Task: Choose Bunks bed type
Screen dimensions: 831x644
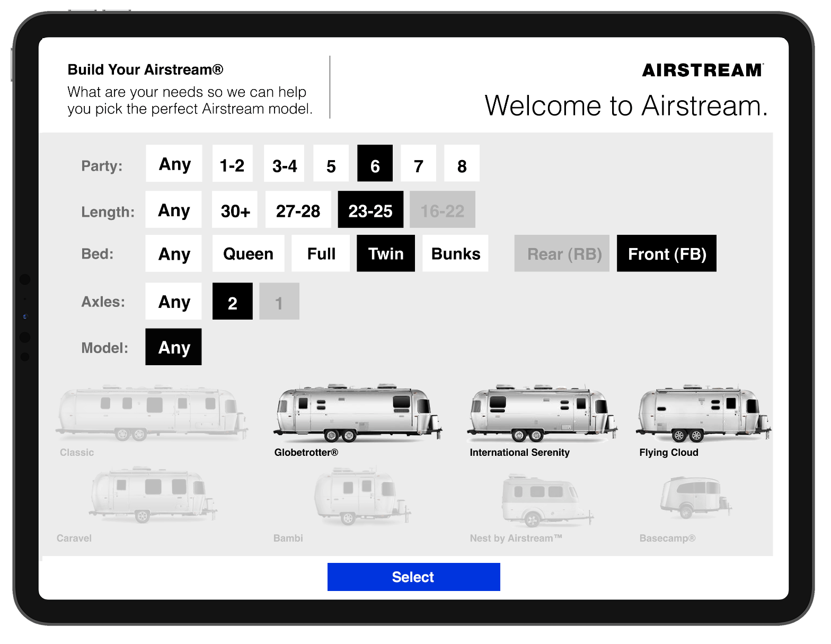Action: [x=455, y=253]
